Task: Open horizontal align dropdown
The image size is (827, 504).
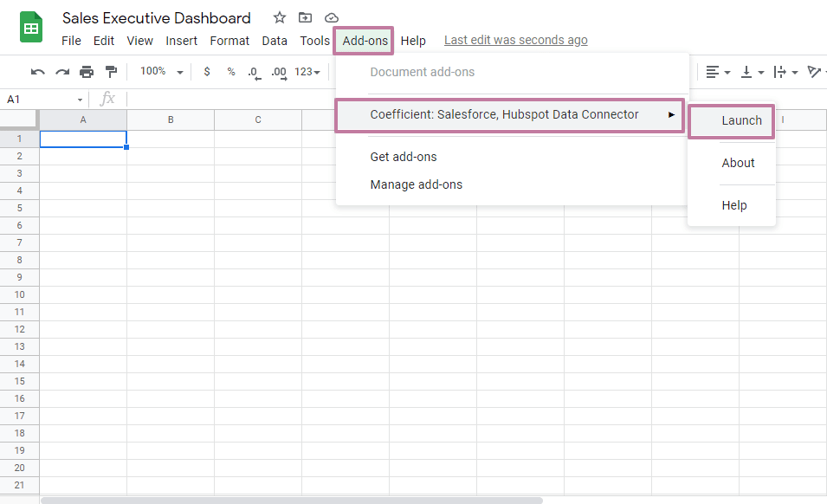Action: [x=718, y=72]
